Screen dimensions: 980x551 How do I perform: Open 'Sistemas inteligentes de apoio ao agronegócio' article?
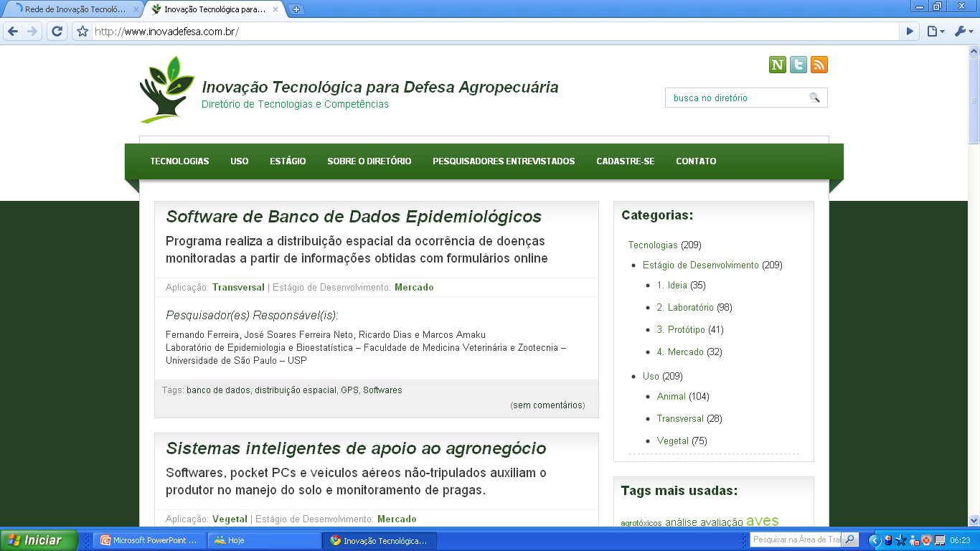[356, 448]
